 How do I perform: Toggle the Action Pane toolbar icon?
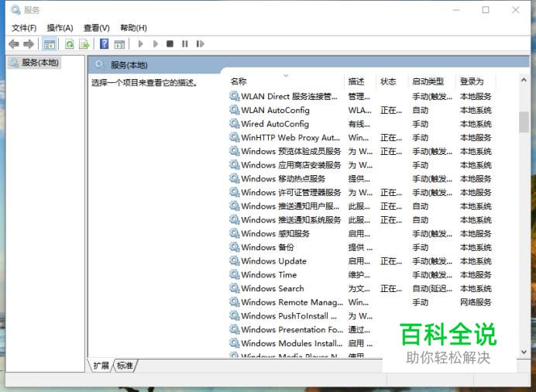[x=119, y=43]
